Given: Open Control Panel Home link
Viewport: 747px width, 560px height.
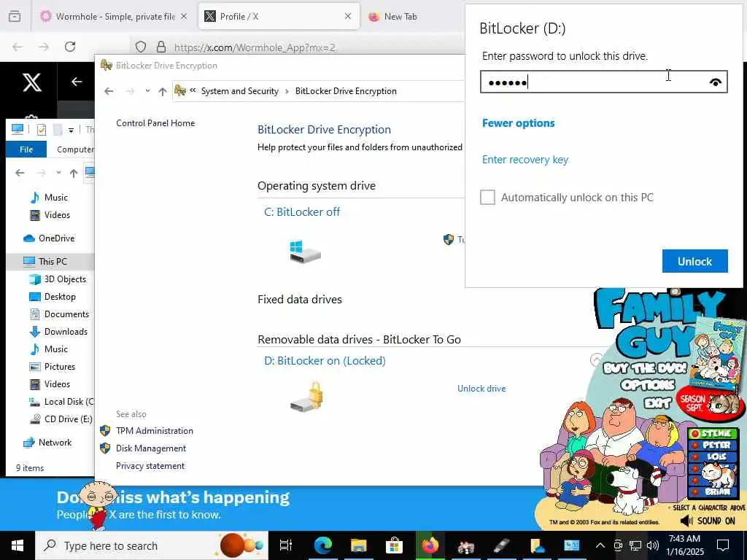Looking at the screenshot, I should coord(155,122).
